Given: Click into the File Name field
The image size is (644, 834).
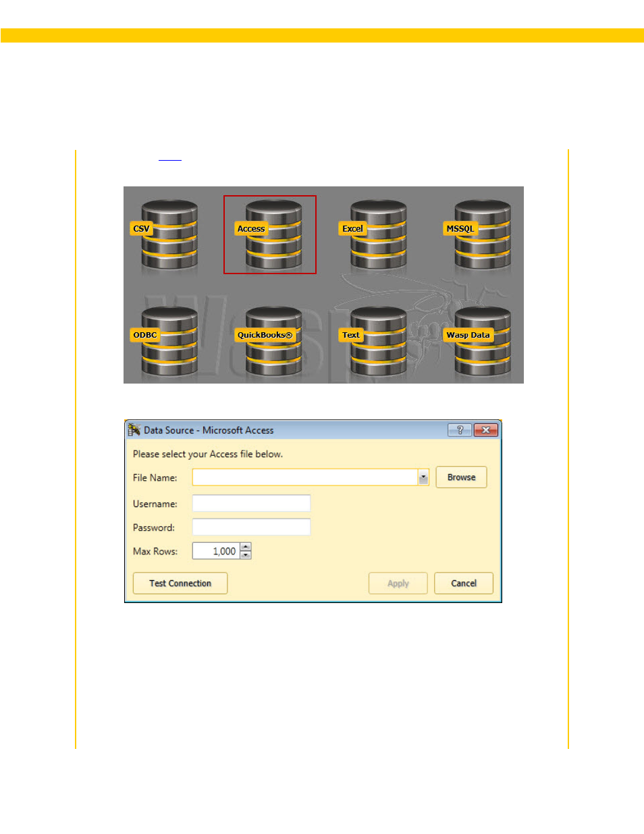Looking at the screenshot, I should point(306,477).
